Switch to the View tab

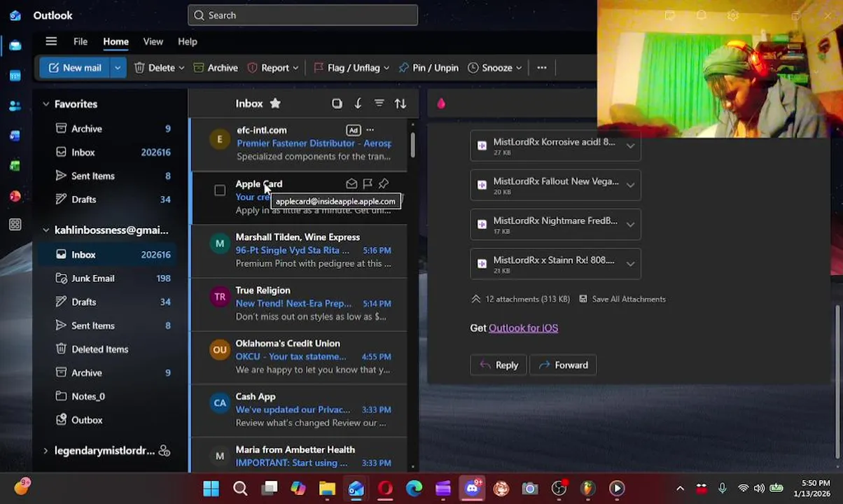(x=153, y=41)
